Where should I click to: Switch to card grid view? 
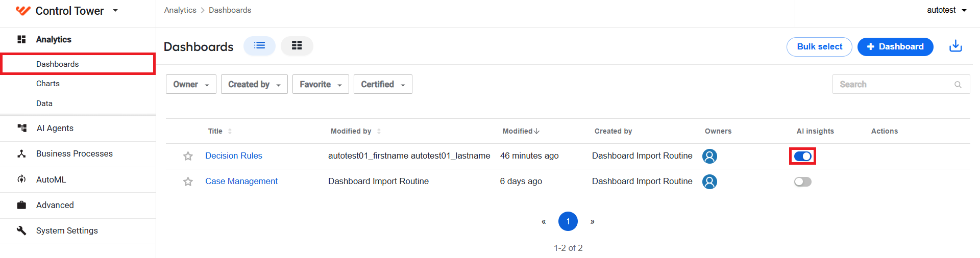(x=297, y=46)
